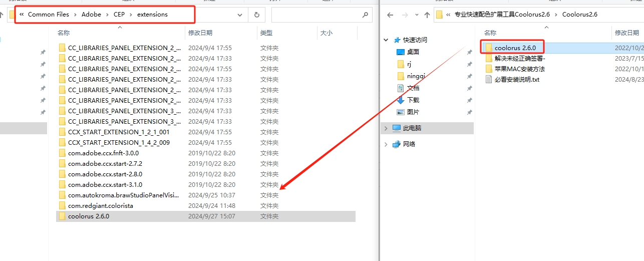
Task: Navigate to CEP in the breadcrumb
Action: tap(119, 15)
